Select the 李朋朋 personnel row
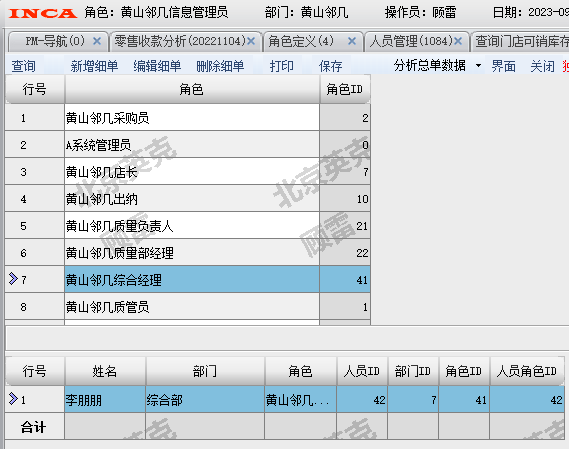The height and width of the screenshot is (449, 569). tap(285, 400)
